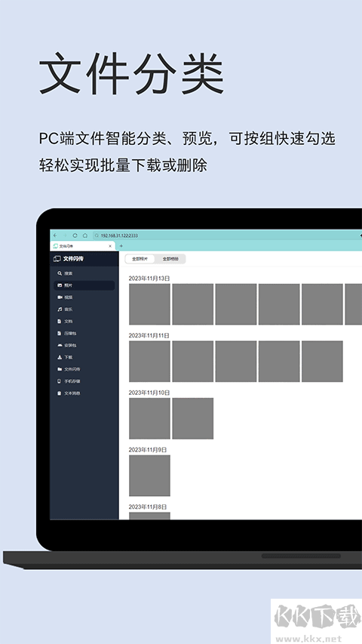Open fifth photo under 2023年11月13日
This screenshot has width=362, height=644.
[x=322, y=304]
